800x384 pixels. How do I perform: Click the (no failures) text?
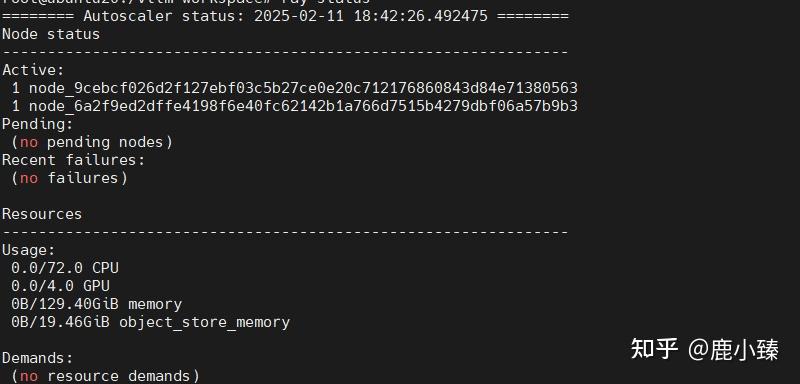pyautogui.click(x=69, y=178)
